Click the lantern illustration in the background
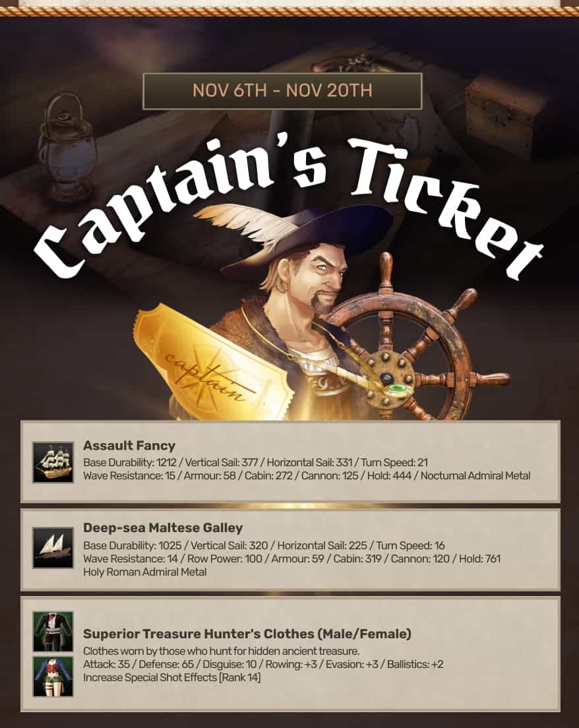The height and width of the screenshot is (728, 579). pyautogui.click(x=65, y=148)
